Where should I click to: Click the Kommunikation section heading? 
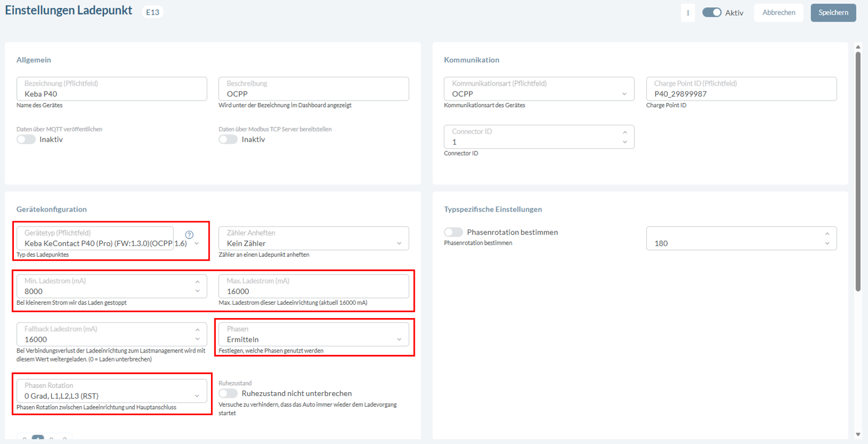click(x=471, y=60)
